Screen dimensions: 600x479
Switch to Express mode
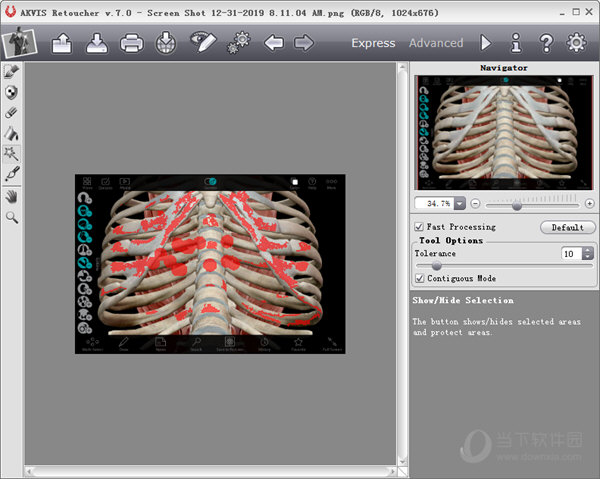pyautogui.click(x=373, y=43)
